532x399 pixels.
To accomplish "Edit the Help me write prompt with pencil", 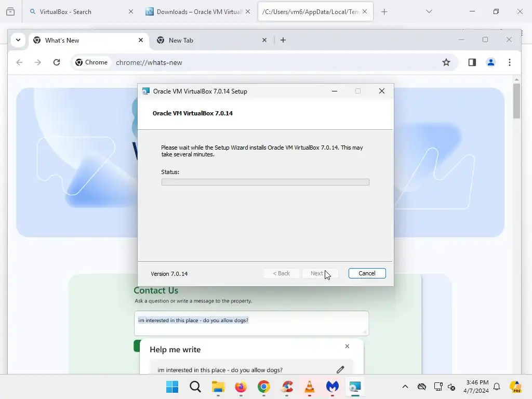I will point(340,370).
